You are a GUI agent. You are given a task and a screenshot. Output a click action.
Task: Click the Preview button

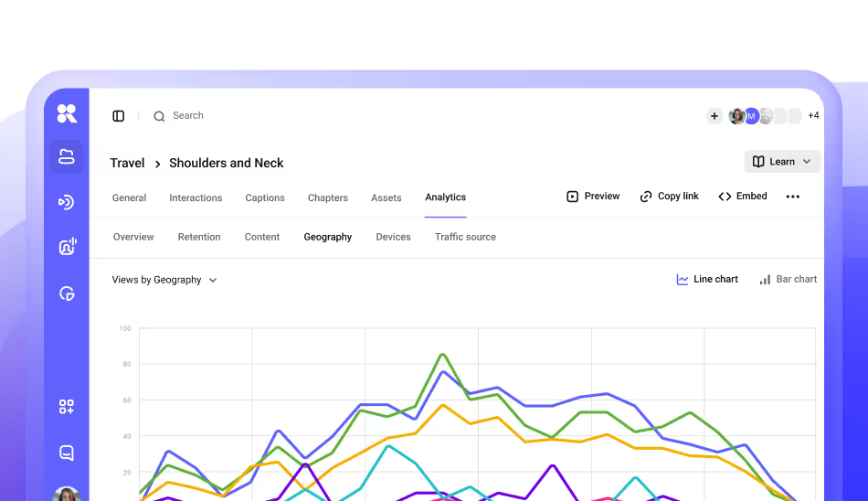tap(593, 197)
